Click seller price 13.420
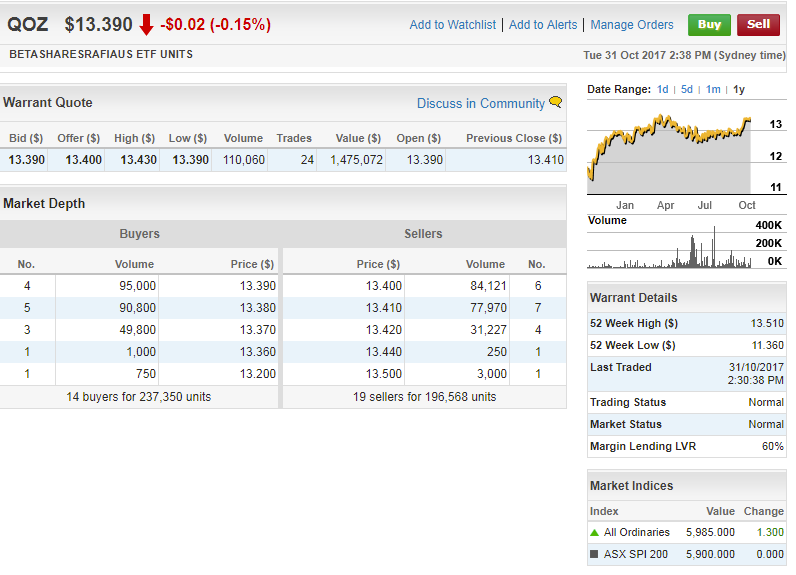Screen dimensions: 796x575 tap(384, 330)
